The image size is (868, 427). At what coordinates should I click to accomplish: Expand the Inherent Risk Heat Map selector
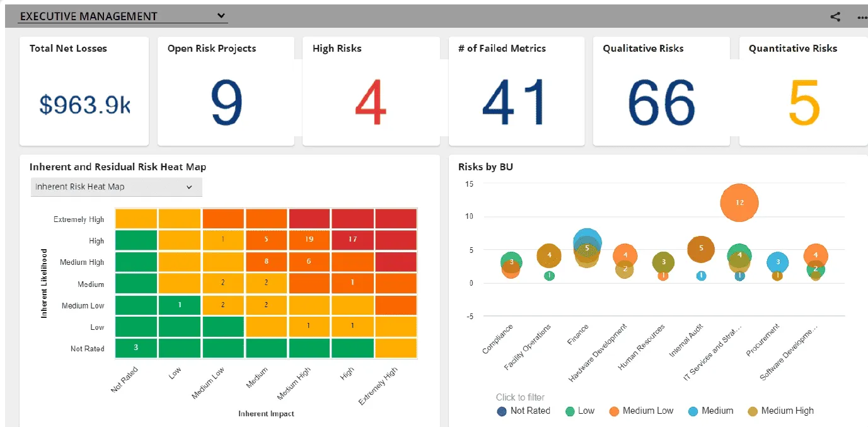[x=117, y=187]
